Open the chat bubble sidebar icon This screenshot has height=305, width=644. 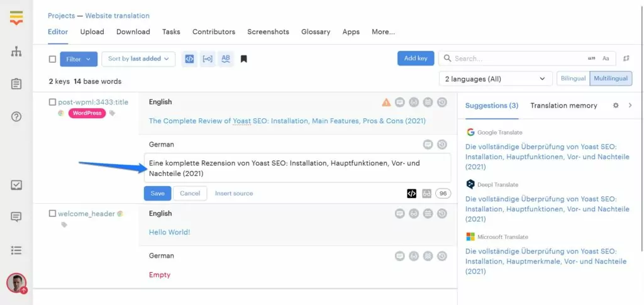coord(16,217)
